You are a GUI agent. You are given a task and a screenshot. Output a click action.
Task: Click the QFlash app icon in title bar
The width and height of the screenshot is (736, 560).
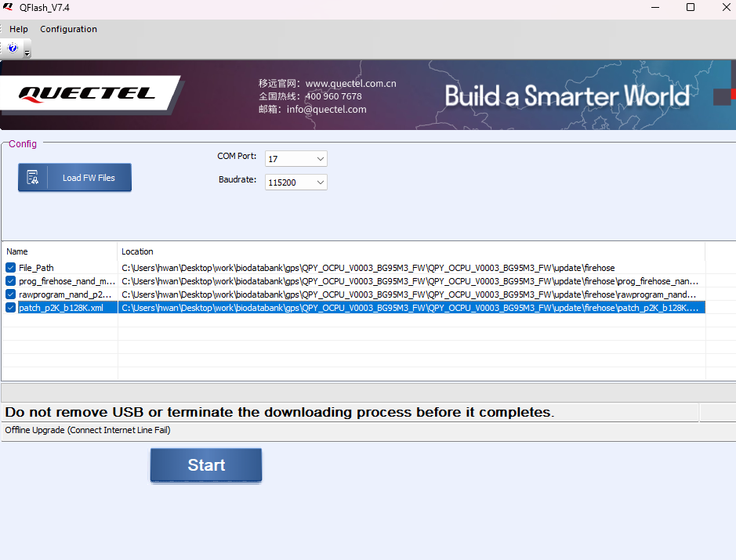(8, 7)
